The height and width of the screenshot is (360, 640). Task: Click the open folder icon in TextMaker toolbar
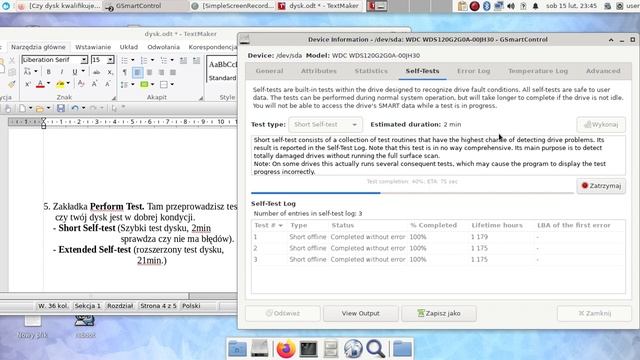click(x=40, y=108)
